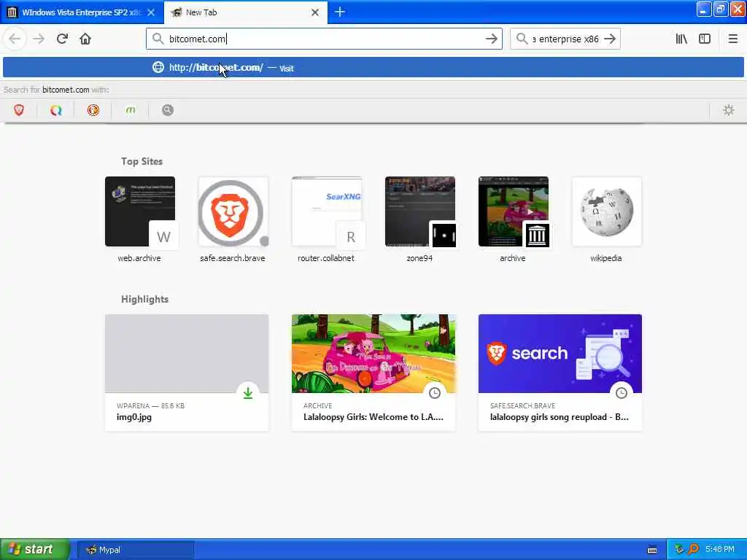Image resolution: width=747 pixels, height=560 pixels.
Task: Click the magnifier icon in the address bar
Action: tap(158, 39)
